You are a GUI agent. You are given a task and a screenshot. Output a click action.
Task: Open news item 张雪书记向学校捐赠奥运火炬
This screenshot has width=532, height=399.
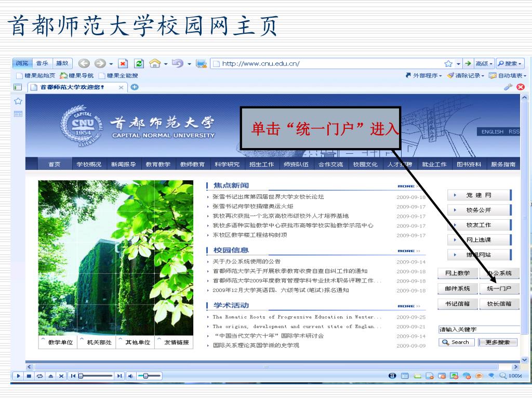coord(253,206)
